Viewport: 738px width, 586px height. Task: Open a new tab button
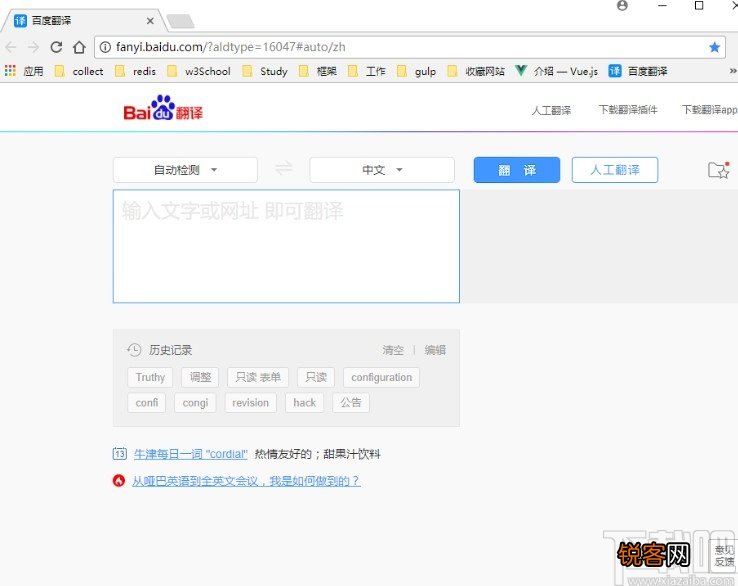coord(180,21)
